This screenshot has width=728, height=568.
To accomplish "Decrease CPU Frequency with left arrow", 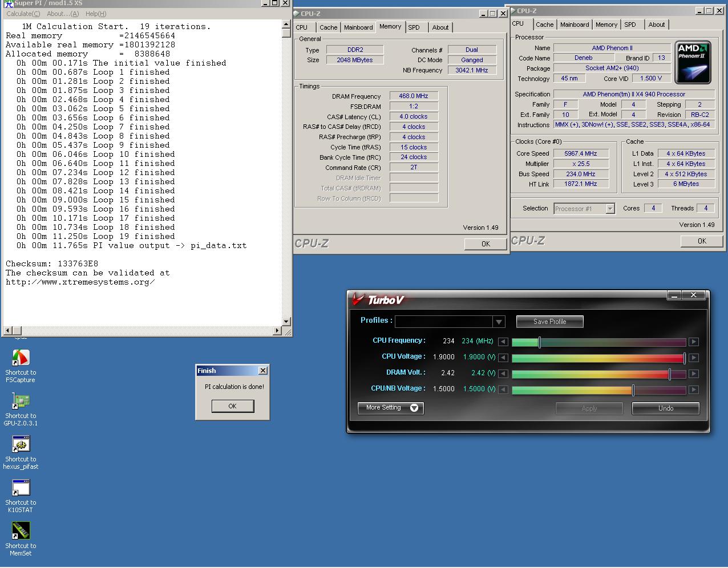I will 503,342.
